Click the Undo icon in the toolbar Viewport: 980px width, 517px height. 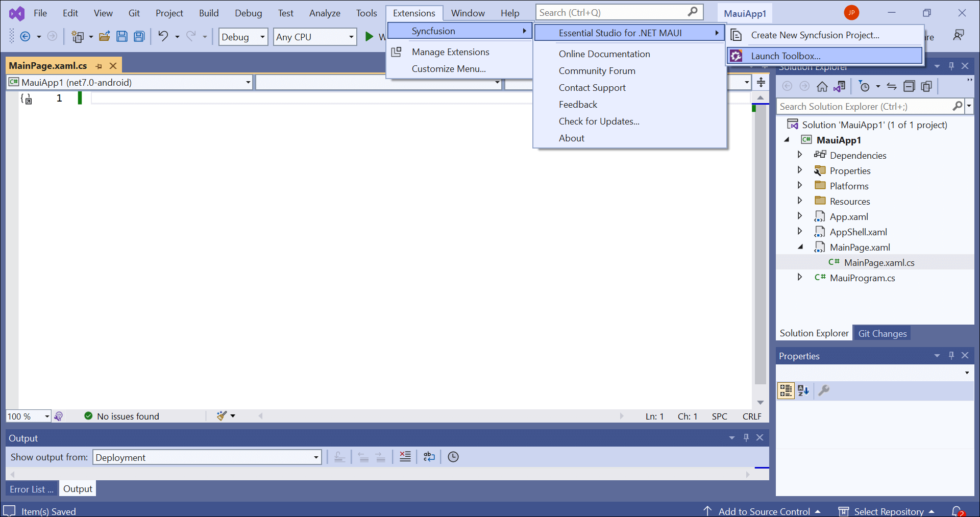[x=163, y=36]
